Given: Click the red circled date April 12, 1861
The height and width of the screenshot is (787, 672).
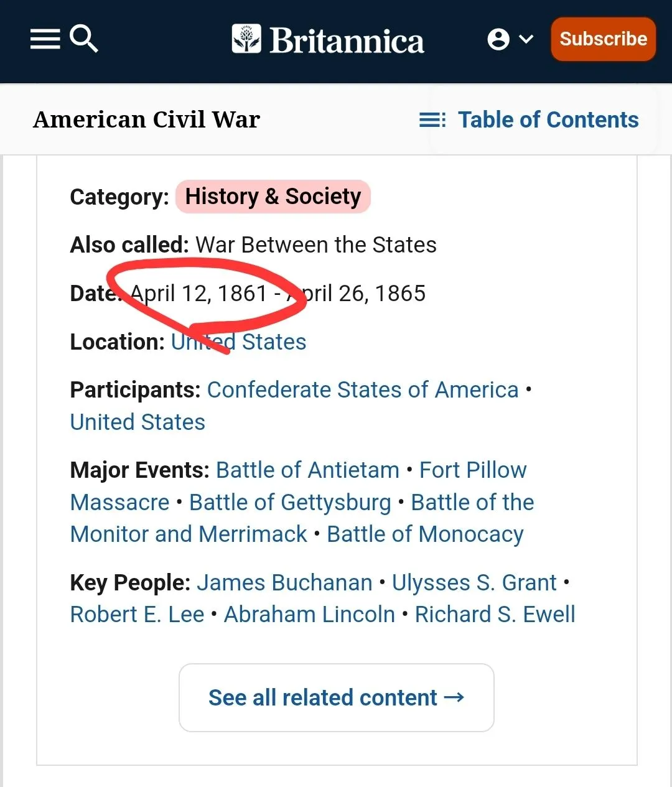Looking at the screenshot, I should coord(199,292).
